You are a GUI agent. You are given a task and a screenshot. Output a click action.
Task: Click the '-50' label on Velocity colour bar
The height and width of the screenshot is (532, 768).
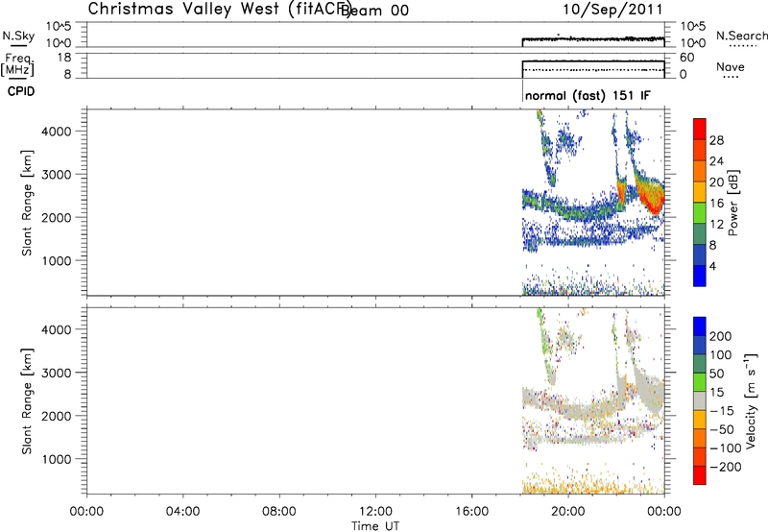point(722,429)
